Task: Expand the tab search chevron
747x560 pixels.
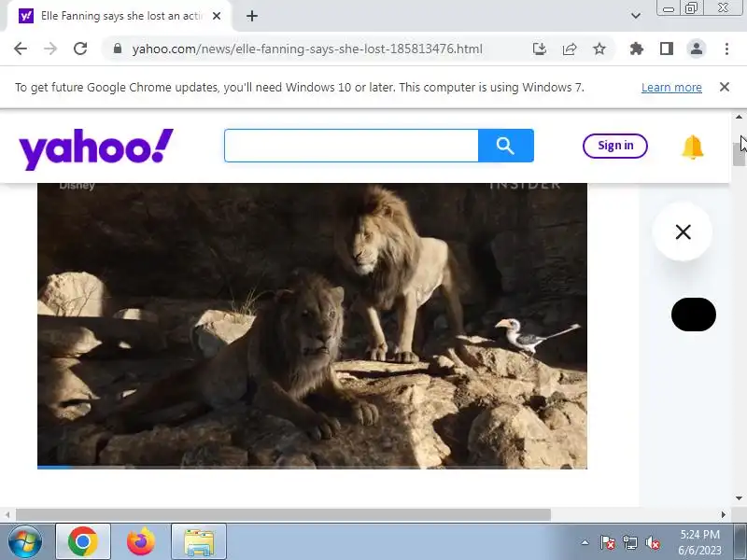Action: click(x=636, y=16)
